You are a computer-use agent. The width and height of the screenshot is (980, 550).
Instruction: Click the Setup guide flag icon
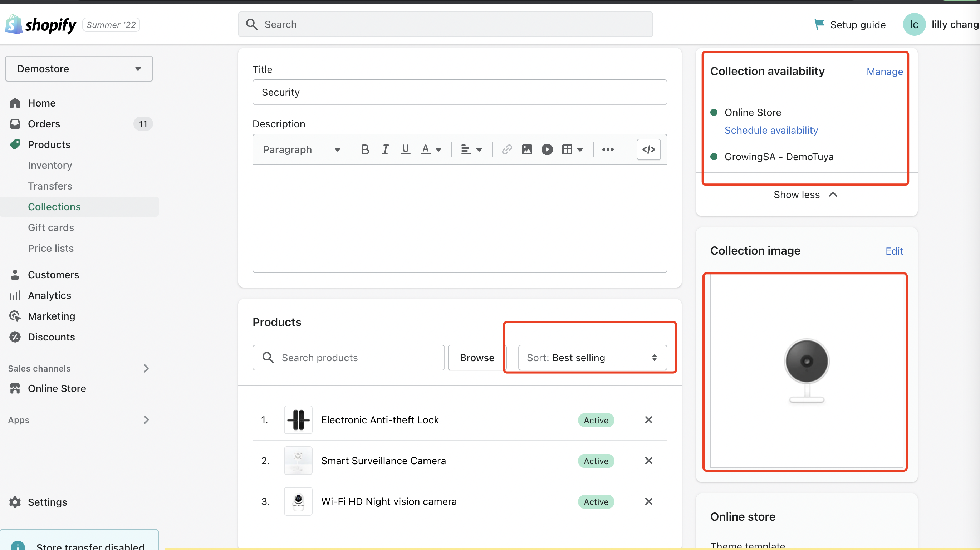[x=819, y=24]
